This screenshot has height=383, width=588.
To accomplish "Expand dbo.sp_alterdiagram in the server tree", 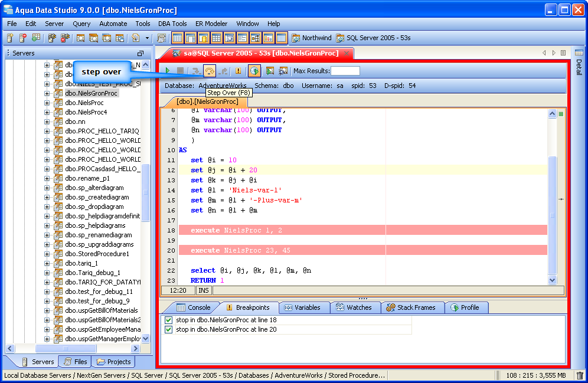I will [47, 188].
